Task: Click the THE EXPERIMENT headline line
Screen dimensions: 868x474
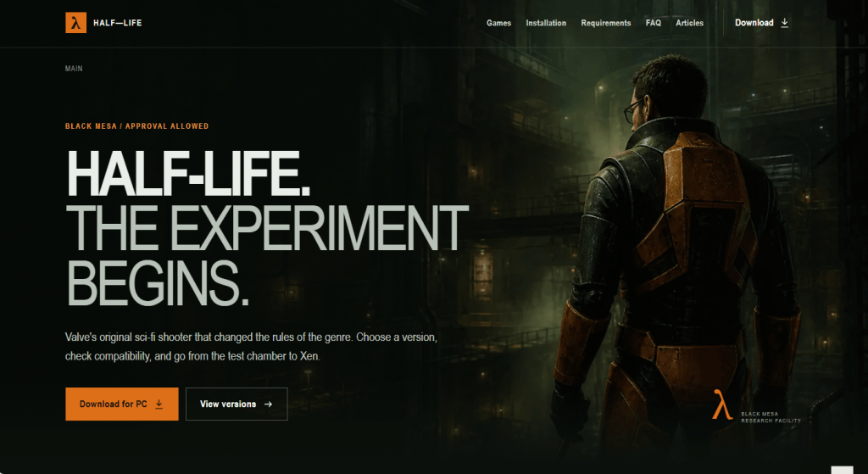Action: tap(267, 227)
